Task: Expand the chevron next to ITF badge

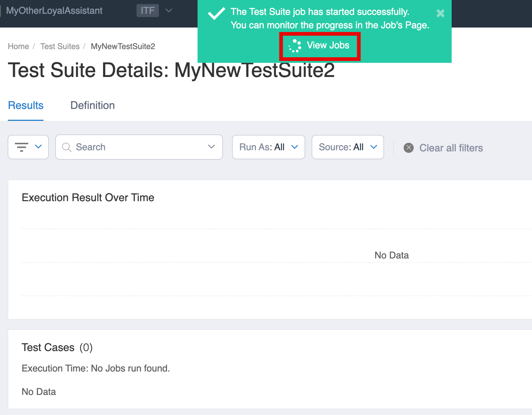Action: (169, 10)
